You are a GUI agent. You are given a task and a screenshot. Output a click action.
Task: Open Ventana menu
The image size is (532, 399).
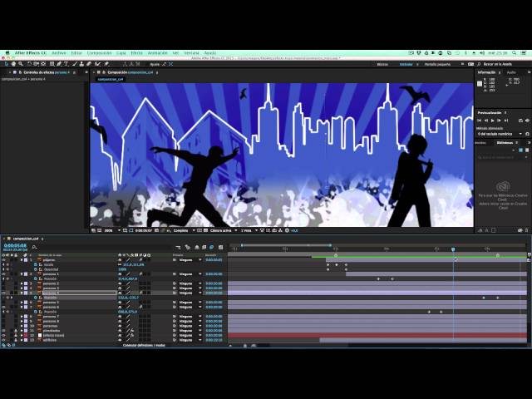(191, 53)
